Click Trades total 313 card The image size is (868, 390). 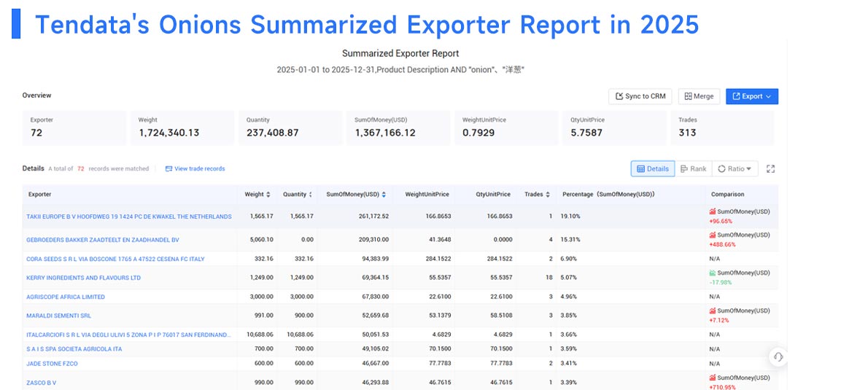coord(722,128)
